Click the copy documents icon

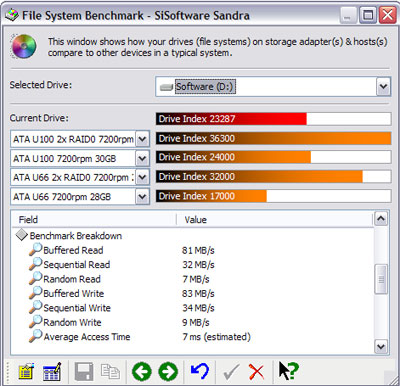pos(110,371)
